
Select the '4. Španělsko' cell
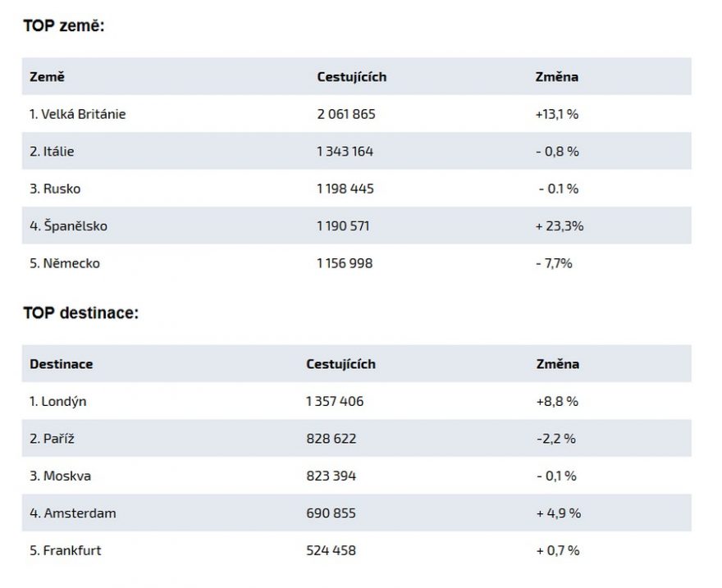68,226
